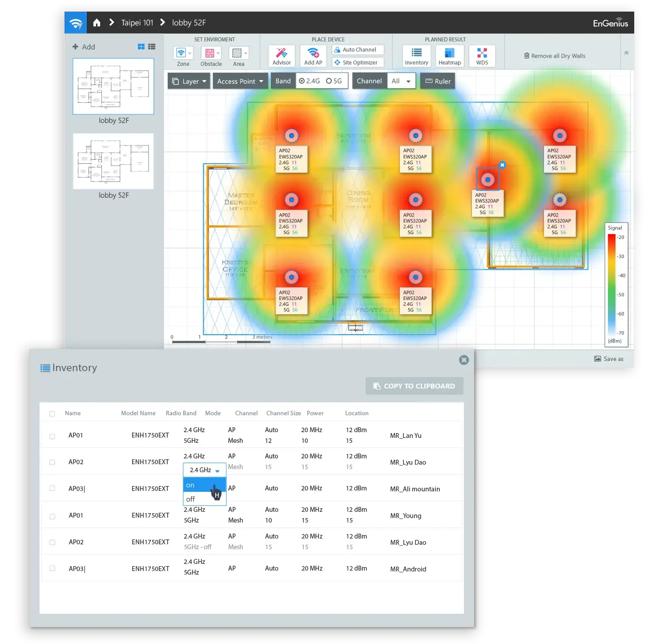The image size is (648, 644).
Task: Switch floor plans to list view
Action: [152, 47]
